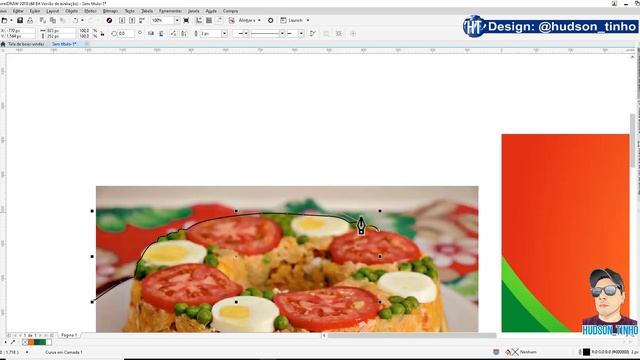Click the black outline color swatch in status bar
This screenshot has width=640, height=360.
click(x=586, y=352)
